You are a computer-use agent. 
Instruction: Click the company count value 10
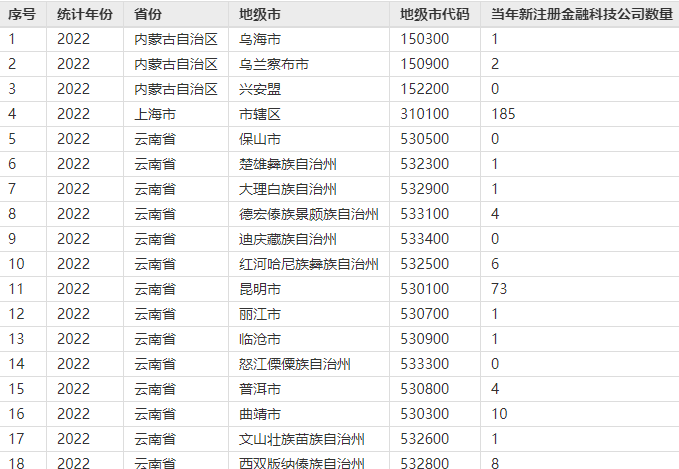tap(499, 414)
